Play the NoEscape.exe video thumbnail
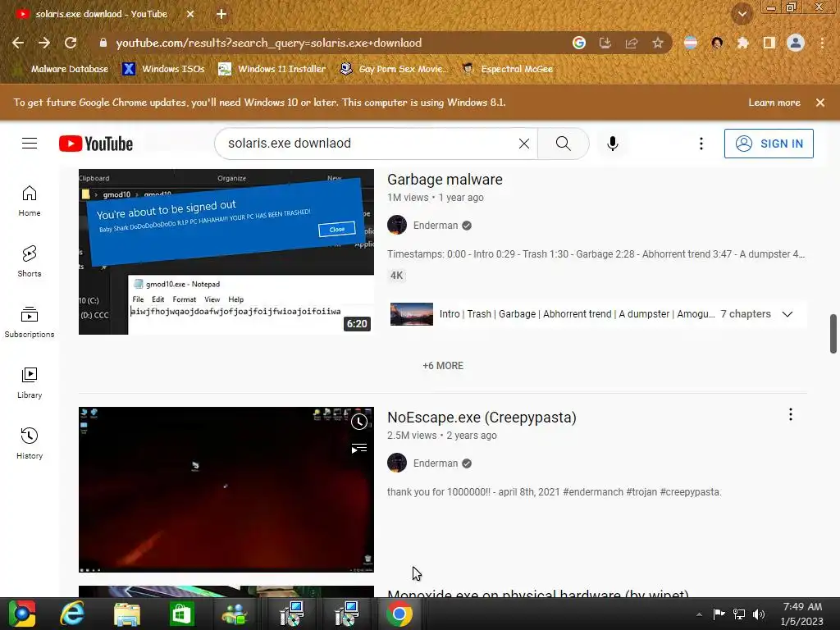This screenshot has width=840, height=630. pos(226,490)
